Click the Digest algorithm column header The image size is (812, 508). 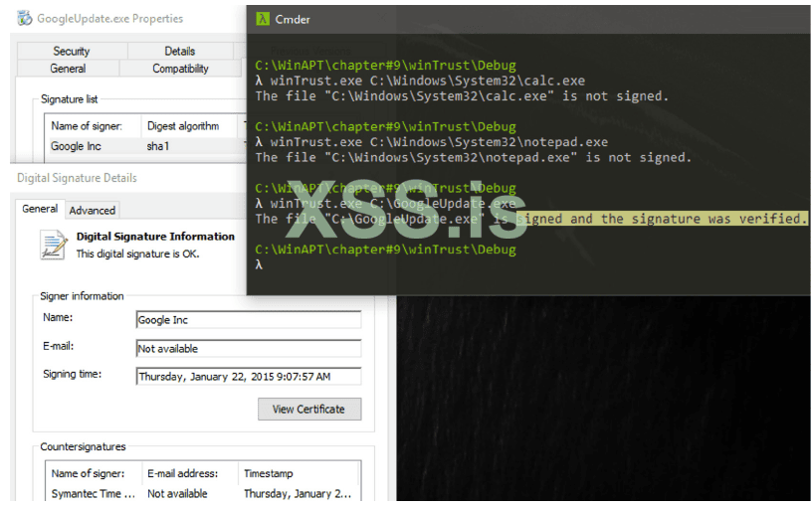[x=183, y=125]
